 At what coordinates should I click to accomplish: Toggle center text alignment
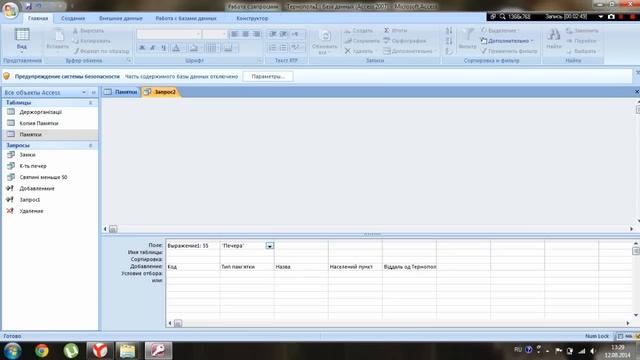[245, 34]
